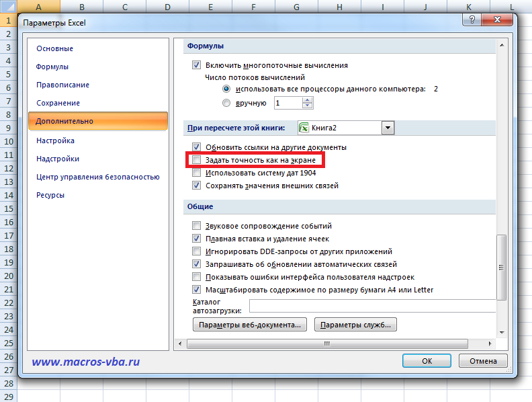Select the Дополнительно category
Viewport: 532px width, 402px height.
pos(98,121)
